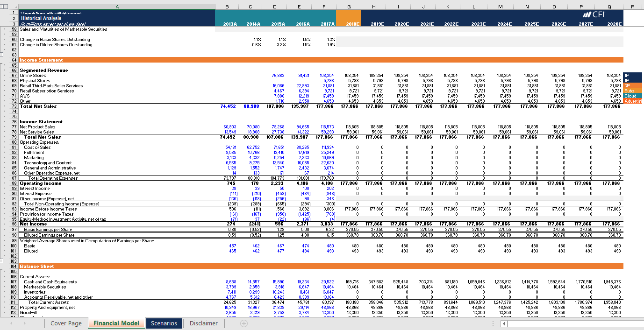644x330 pixels.
Task: Click the 3.2% cell
Action: [x=282, y=44]
